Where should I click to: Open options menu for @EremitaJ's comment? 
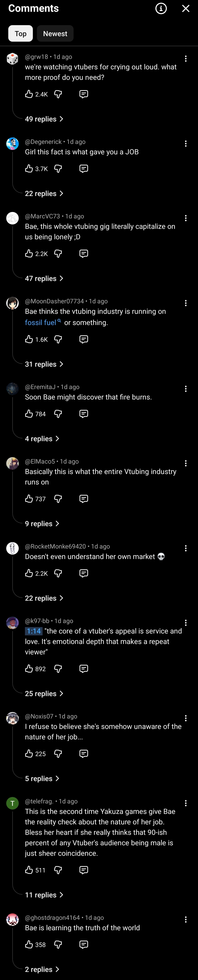(x=186, y=389)
